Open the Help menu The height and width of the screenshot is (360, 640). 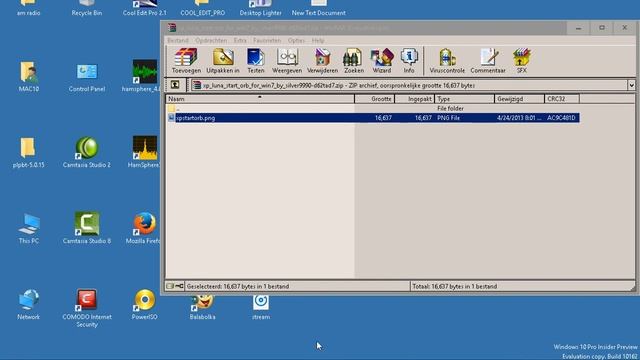click(x=318, y=40)
